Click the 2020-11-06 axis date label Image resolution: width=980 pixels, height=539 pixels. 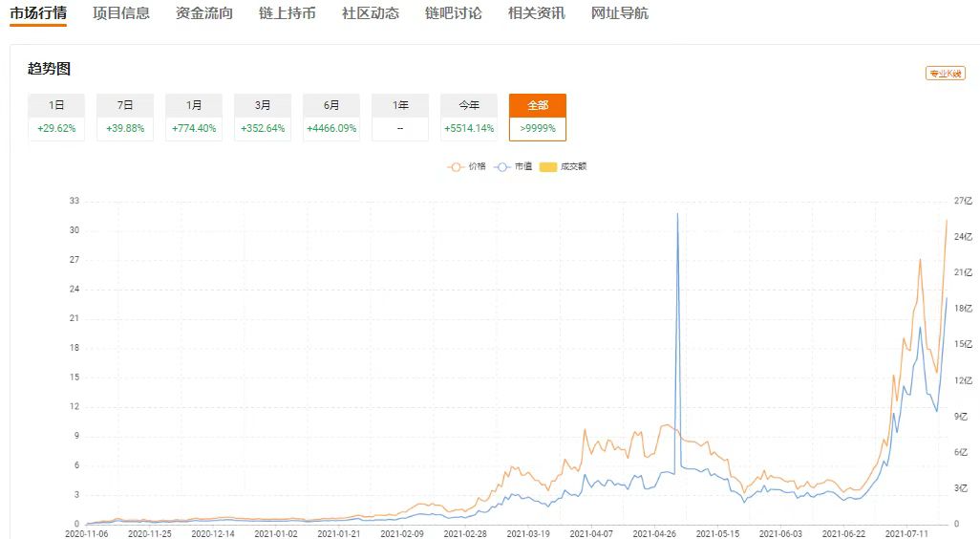coord(86,534)
